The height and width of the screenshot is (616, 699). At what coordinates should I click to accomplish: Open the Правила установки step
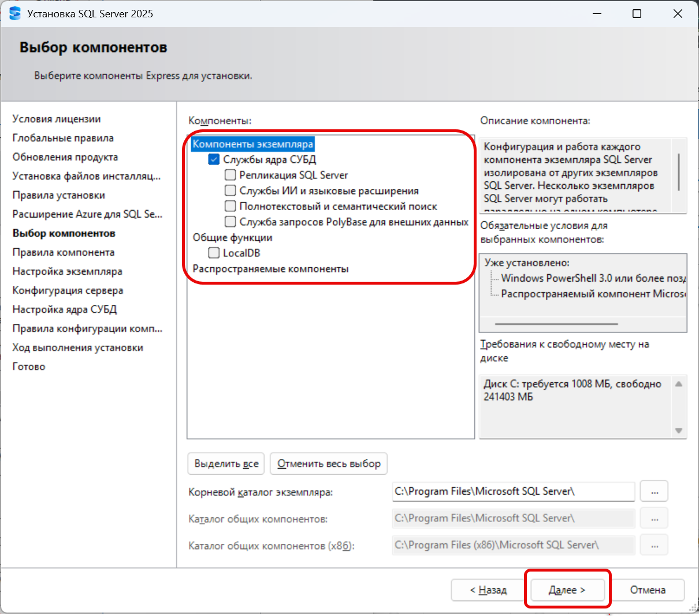[59, 195]
